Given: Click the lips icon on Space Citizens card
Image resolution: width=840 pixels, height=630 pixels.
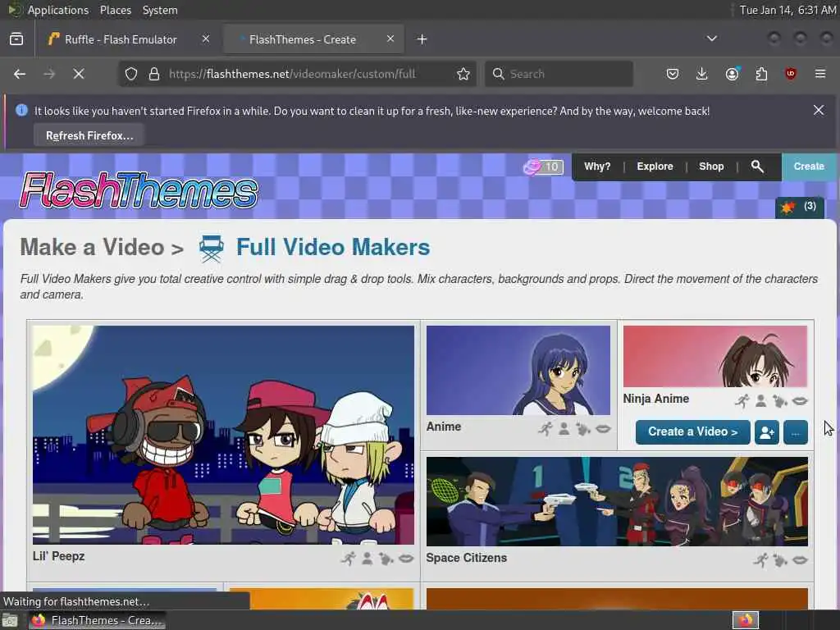Looking at the screenshot, I should (800, 560).
